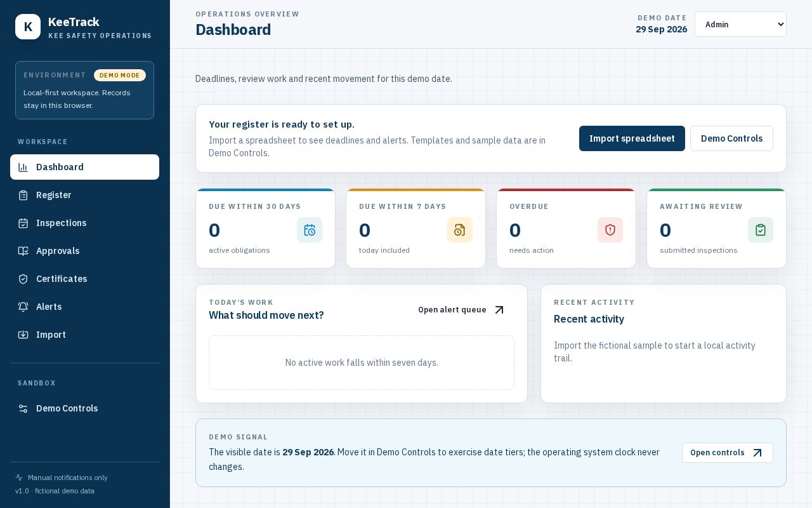The width and height of the screenshot is (812, 508).
Task: View the Certificates section
Action: click(84, 279)
